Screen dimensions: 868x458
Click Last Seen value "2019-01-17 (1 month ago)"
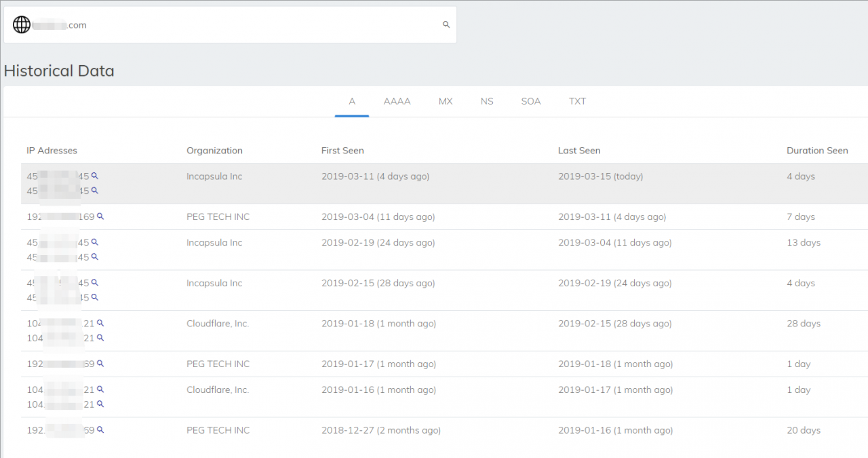(616, 390)
